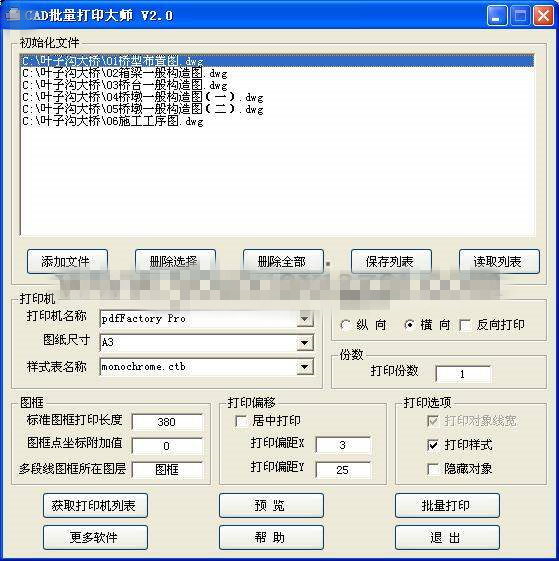
Task: Open help with the 帮助 button
Action: point(271,537)
